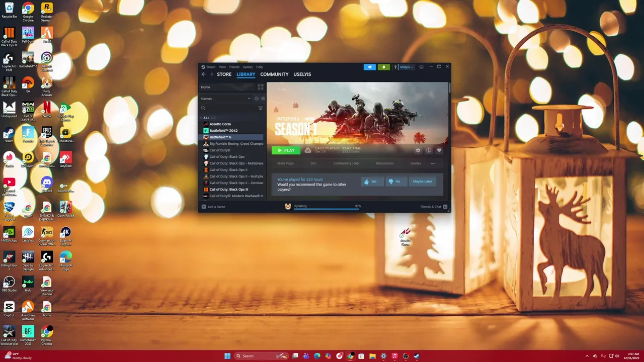Select the NVIDIA App desktop icon
This screenshot has width=644, height=362.
click(9, 234)
